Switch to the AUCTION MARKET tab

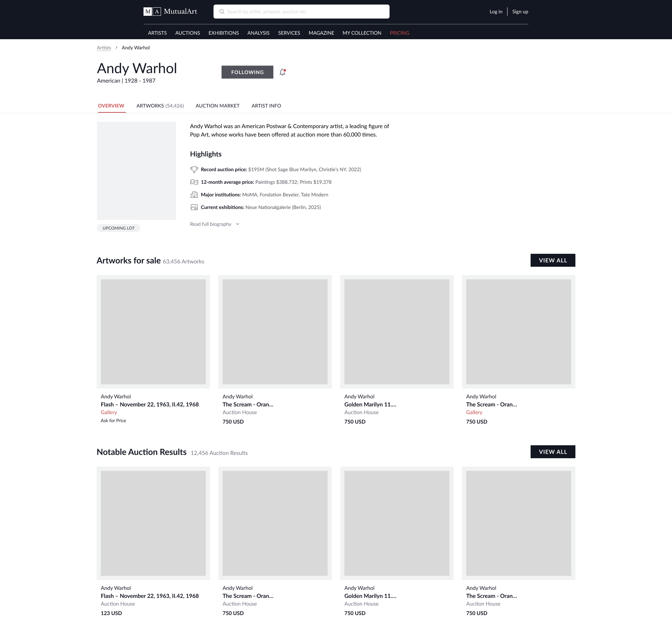point(218,106)
